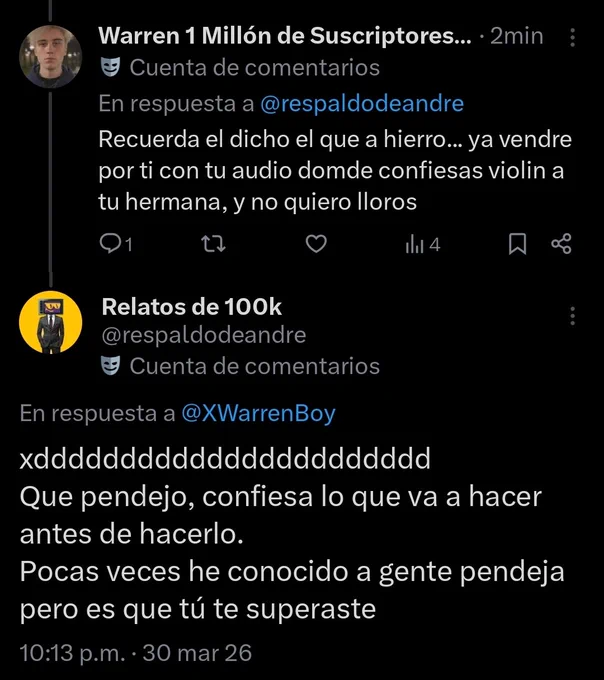604x680 pixels.
Task: Tap the mask icon beside Warren's account label
Action: [x=110, y=67]
